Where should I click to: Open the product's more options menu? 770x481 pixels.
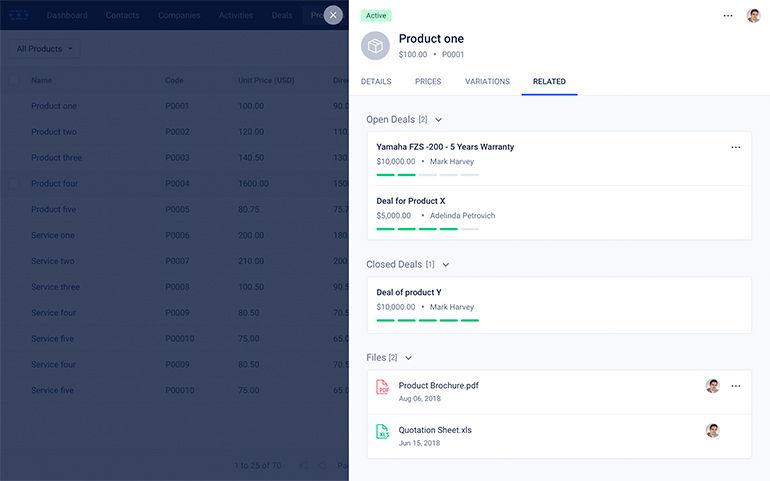(x=728, y=16)
